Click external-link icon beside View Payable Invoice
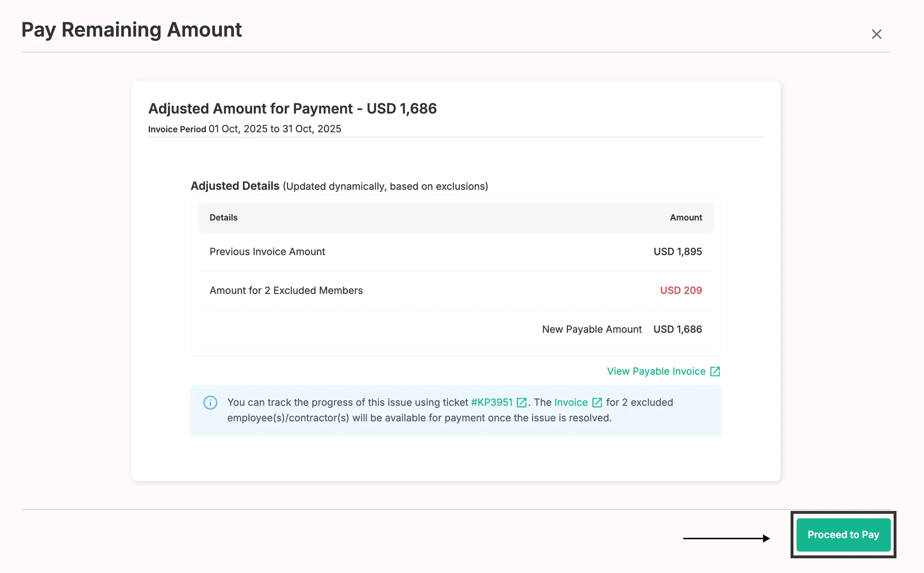 click(715, 371)
